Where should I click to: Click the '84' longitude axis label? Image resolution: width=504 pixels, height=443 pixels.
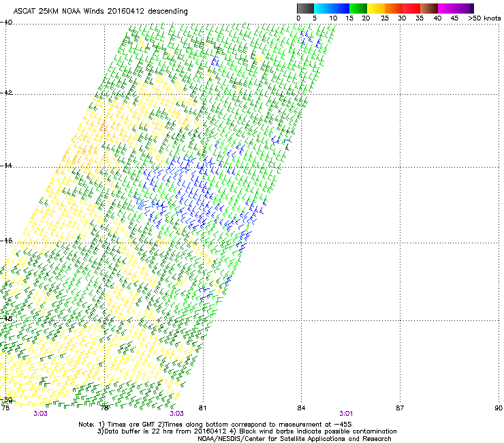click(x=301, y=408)
